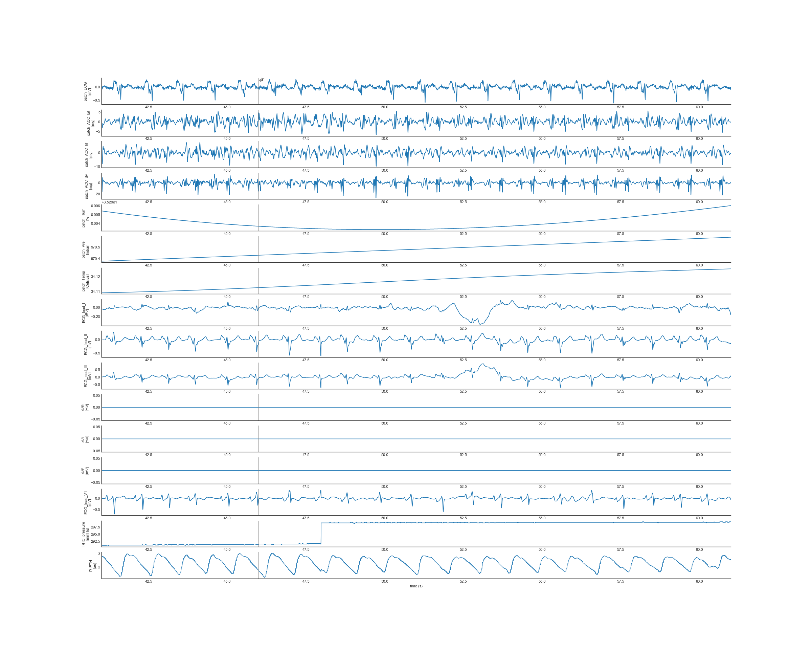Screen dimensions: 812x650
Task: Click the step jump in RHC_pressure trace
Action: pos(321,533)
